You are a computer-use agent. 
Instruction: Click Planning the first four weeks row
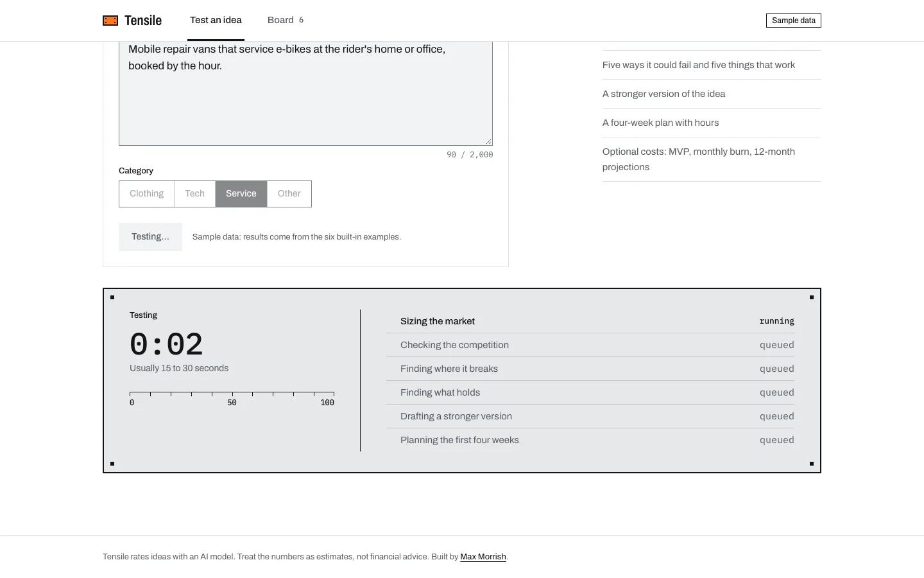click(x=590, y=440)
